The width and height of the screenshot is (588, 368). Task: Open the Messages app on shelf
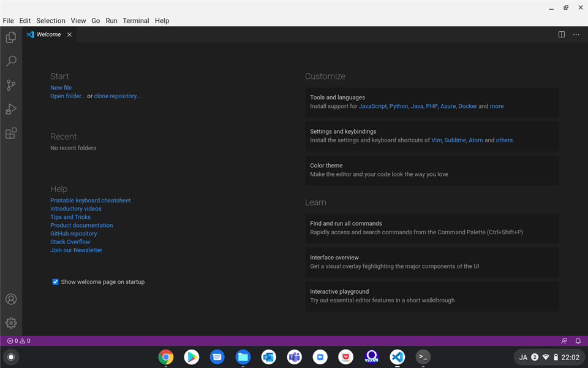point(217,357)
